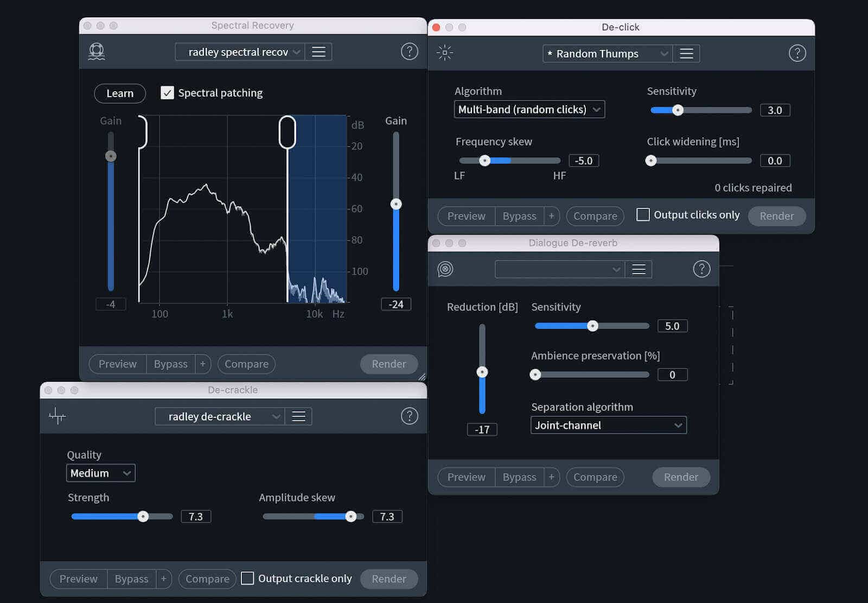Toggle Bypass in De-crackle window
This screenshot has height=603, width=868.
(131, 579)
